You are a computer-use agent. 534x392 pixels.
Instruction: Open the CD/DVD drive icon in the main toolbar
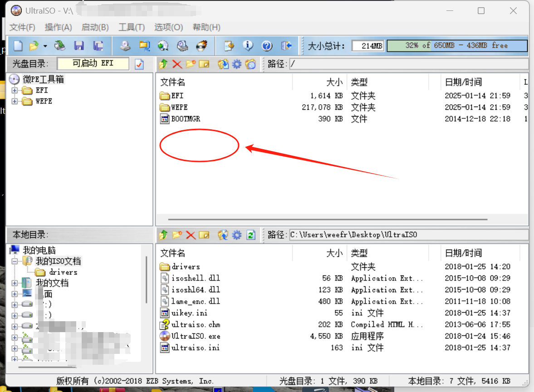(60, 46)
